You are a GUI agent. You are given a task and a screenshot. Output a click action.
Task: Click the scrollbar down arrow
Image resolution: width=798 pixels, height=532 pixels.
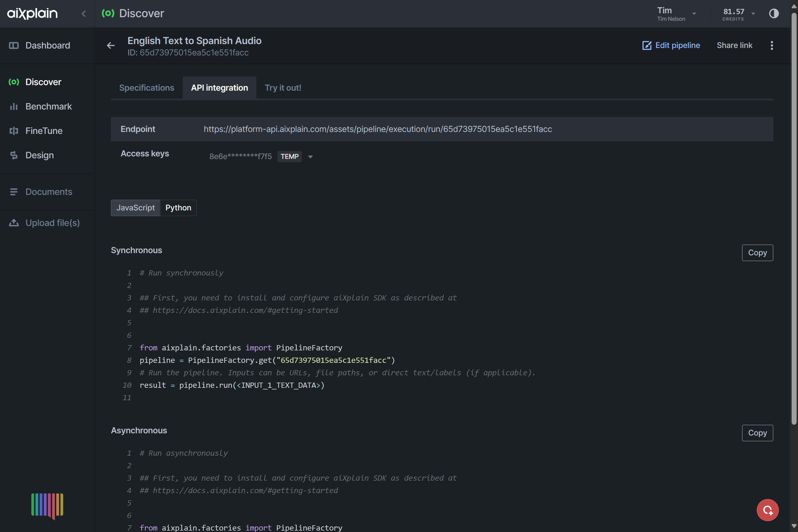[x=794, y=526]
